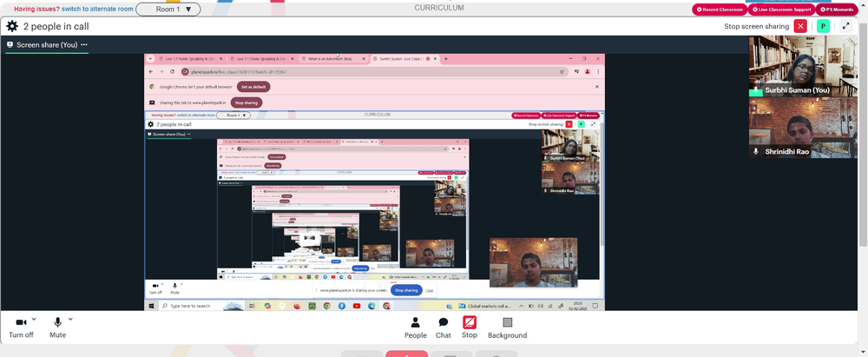Click the fullscreen expand arrows icon
This screenshot has width=868, height=357.
click(845, 26)
